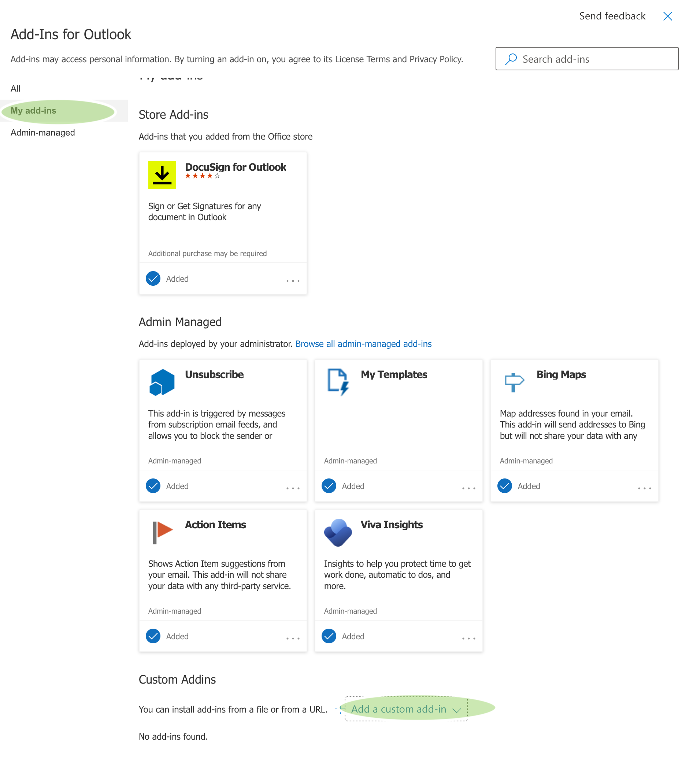Click the Bing Maps signpost icon

[x=514, y=382]
